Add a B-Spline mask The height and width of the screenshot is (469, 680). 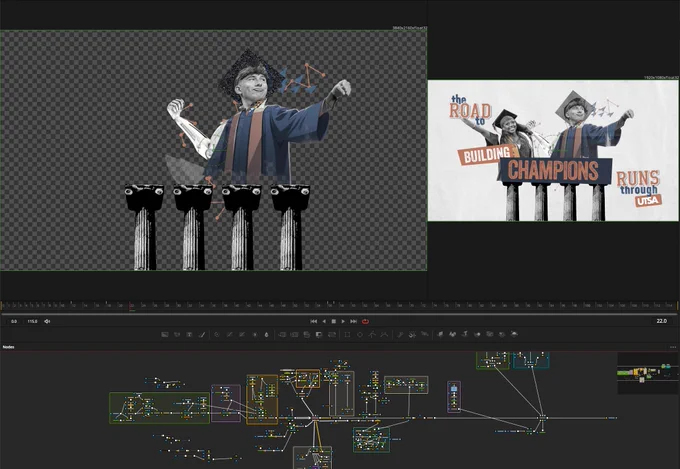pyautogui.click(x=384, y=335)
